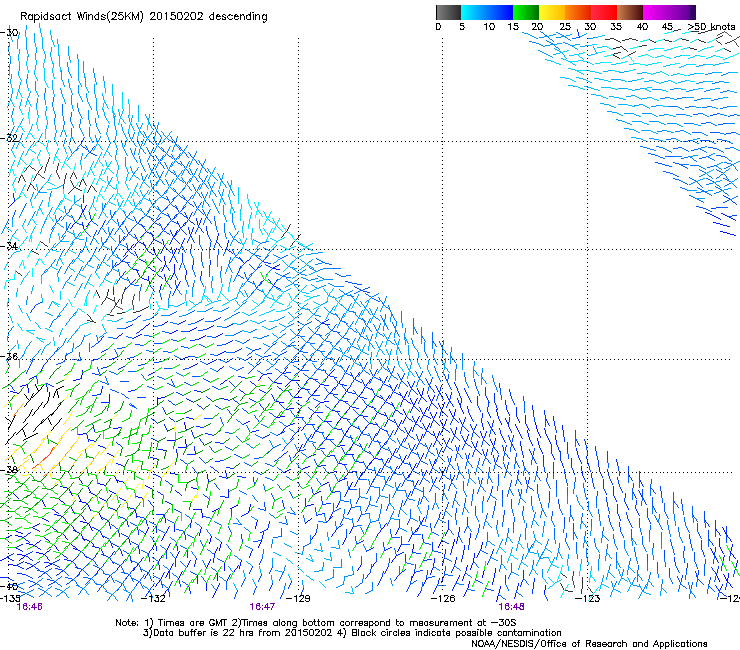
Task: Click the '-34' latitude axis label
Action: (9, 246)
